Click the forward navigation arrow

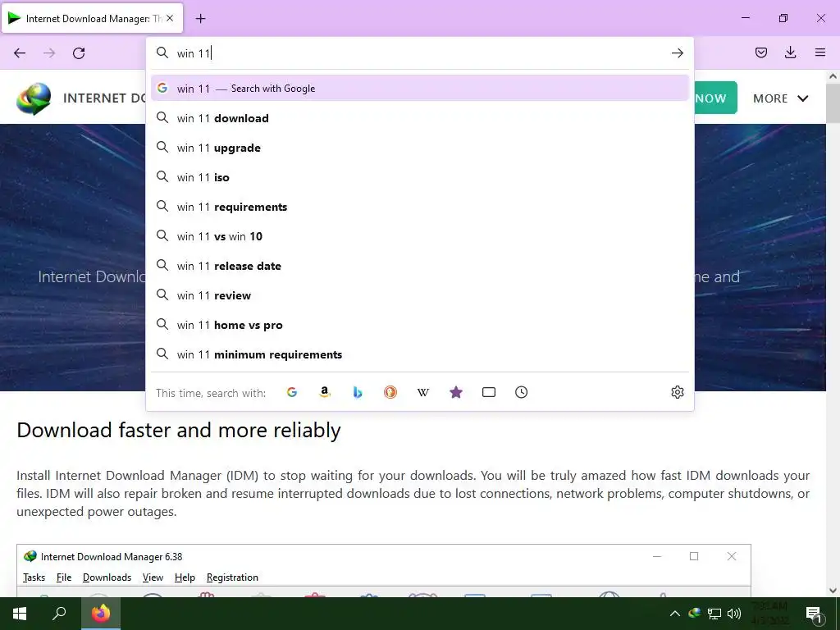click(x=49, y=53)
